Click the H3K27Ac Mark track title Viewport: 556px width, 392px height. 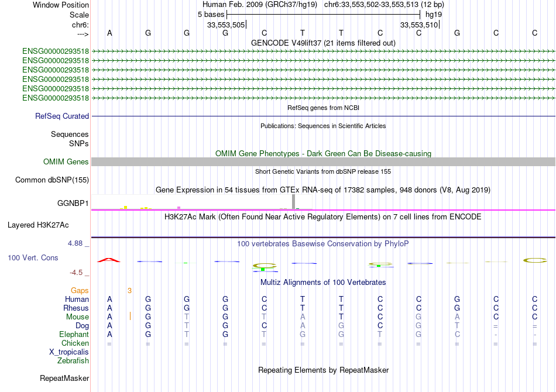pos(323,217)
